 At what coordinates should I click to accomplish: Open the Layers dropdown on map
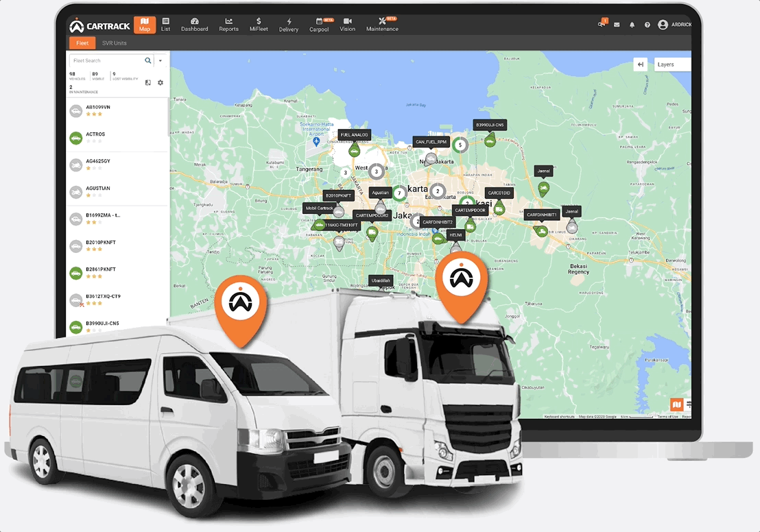point(672,64)
